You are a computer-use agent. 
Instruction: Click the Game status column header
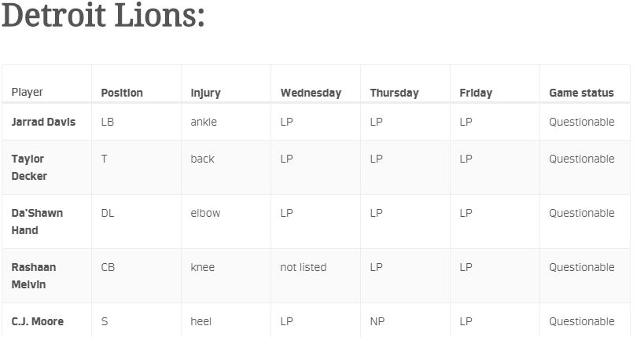click(x=582, y=93)
